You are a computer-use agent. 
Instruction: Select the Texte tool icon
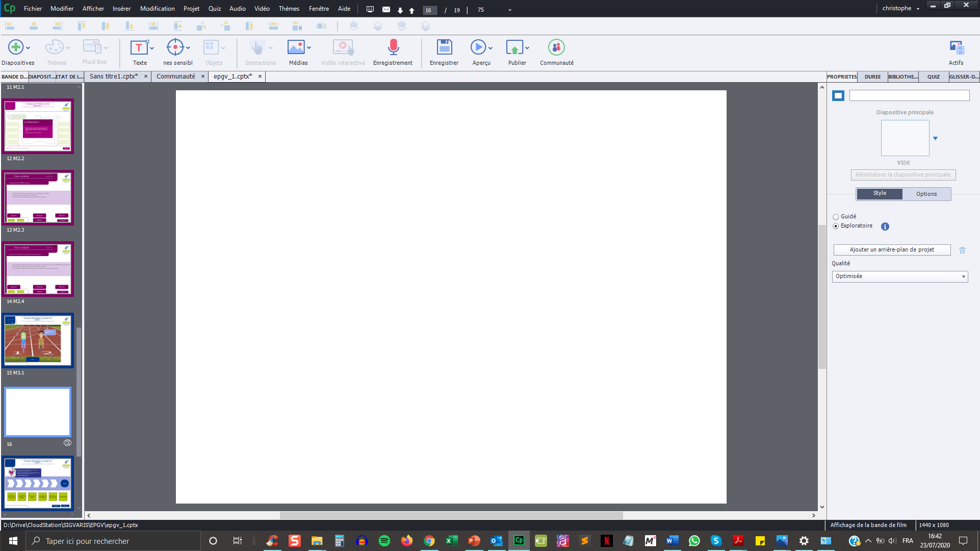(x=138, y=47)
